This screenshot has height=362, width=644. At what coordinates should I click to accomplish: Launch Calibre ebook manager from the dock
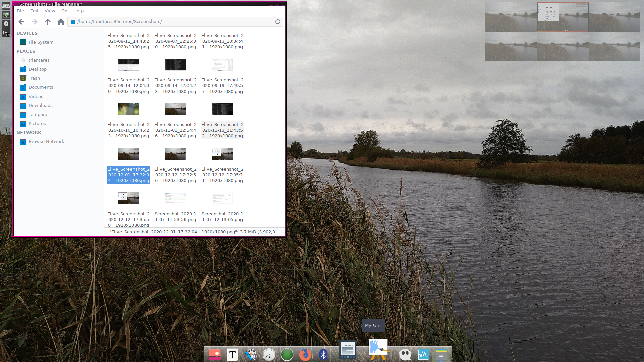click(347, 350)
